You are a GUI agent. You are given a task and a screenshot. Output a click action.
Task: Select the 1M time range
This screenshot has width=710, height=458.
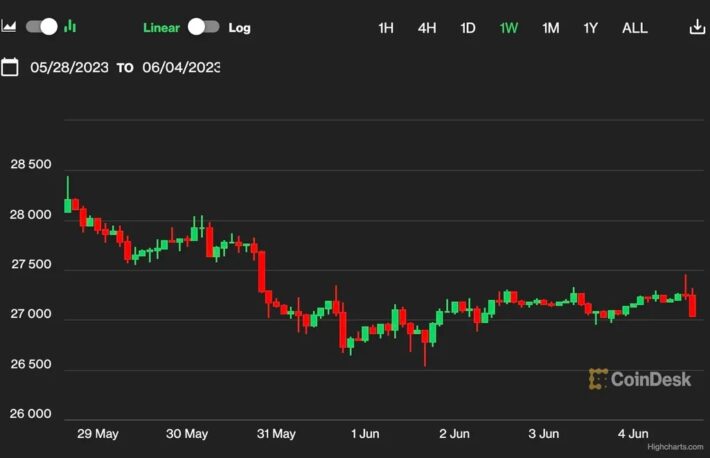tap(551, 28)
